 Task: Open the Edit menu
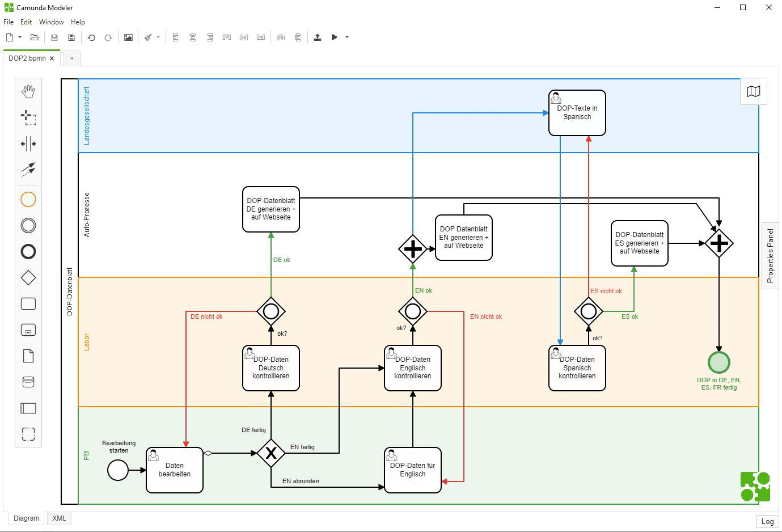coord(26,22)
